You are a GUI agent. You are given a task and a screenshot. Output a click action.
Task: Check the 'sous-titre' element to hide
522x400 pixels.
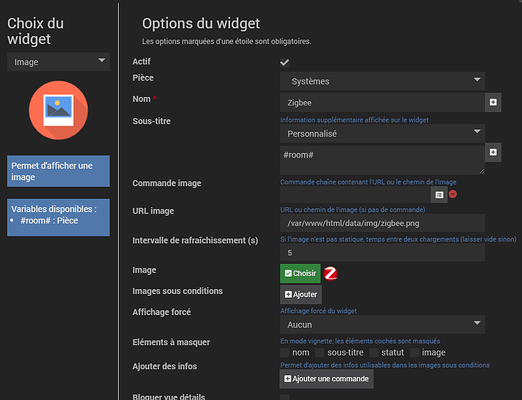[320, 353]
